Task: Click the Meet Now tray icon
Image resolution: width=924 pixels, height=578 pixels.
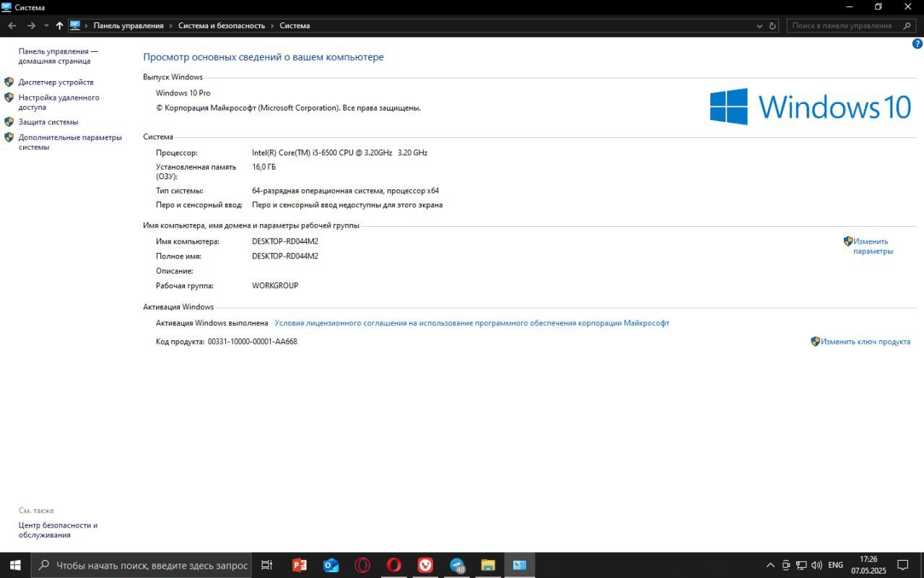Action: (x=786, y=565)
